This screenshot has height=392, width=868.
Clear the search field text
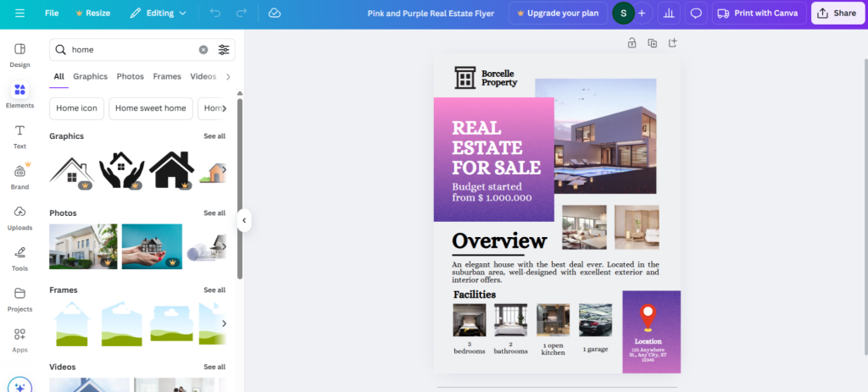pos(203,50)
